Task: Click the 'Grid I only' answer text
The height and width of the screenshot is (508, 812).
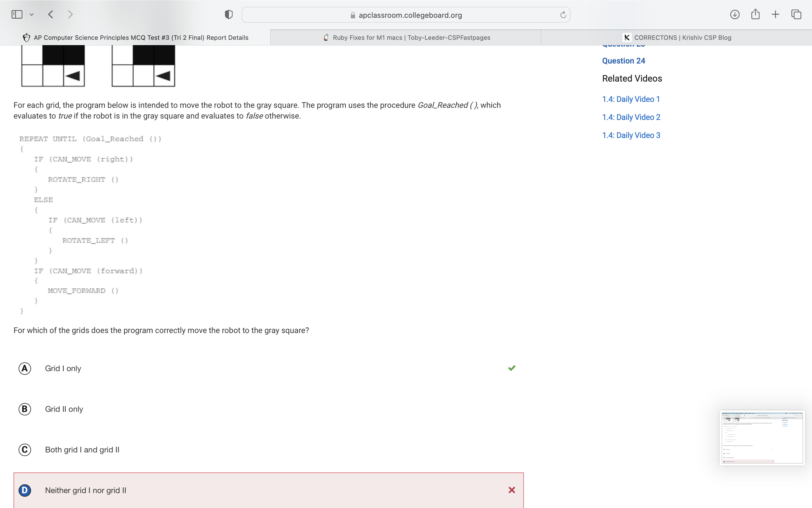Action: (63, 369)
